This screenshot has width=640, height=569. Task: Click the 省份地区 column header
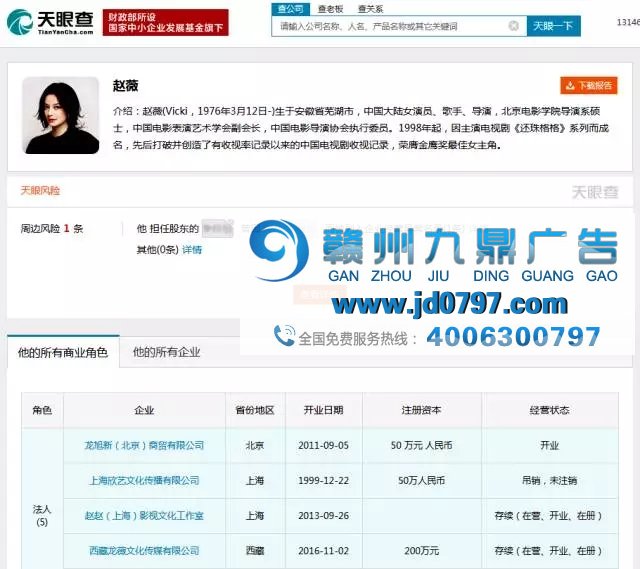[255, 410]
